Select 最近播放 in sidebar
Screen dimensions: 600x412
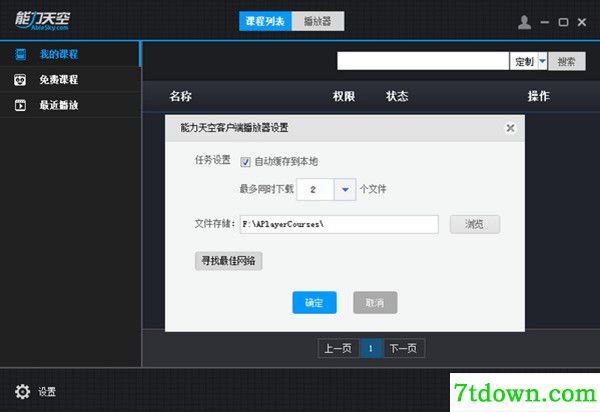point(70,105)
